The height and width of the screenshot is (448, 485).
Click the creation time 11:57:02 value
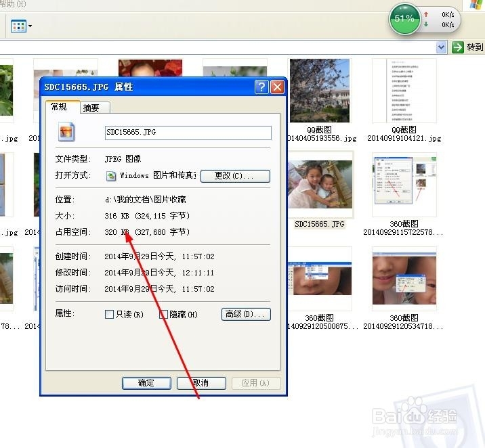pos(198,256)
